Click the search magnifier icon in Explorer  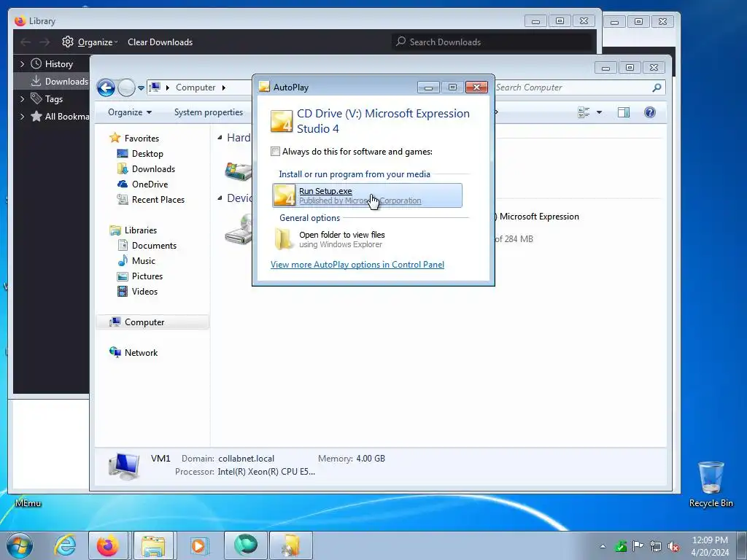(657, 87)
